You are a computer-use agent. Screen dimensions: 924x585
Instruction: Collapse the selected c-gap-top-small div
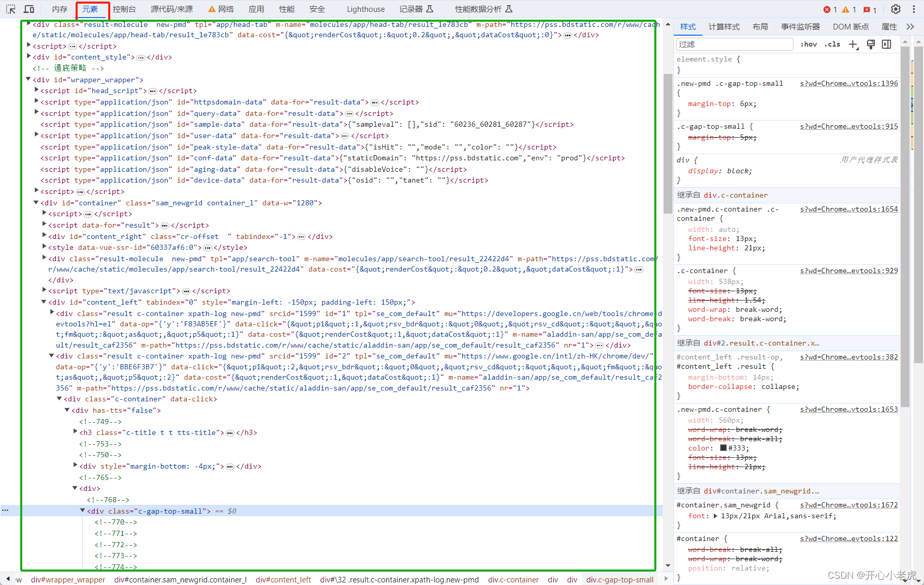[83, 511]
